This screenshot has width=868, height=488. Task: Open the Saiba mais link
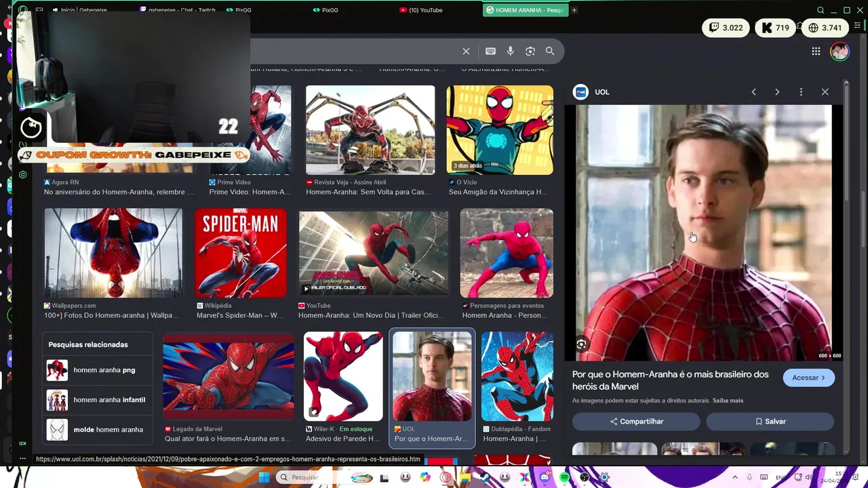[x=728, y=401]
